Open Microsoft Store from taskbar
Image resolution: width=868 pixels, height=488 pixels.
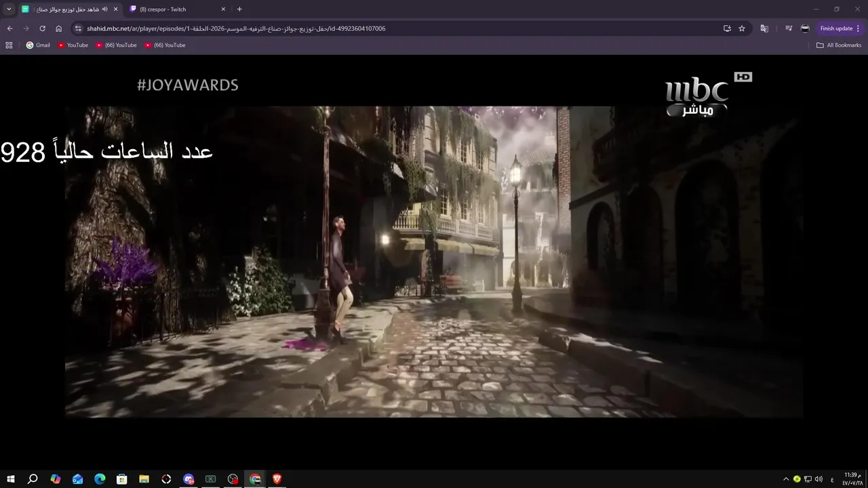(122, 479)
